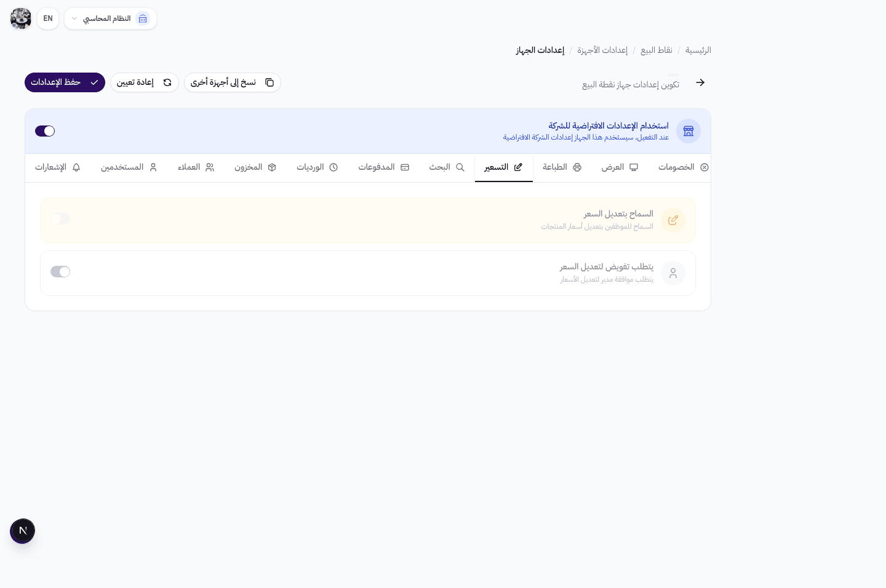Enable يتطلب تفويض لتعديل السعر toggle

click(x=60, y=271)
